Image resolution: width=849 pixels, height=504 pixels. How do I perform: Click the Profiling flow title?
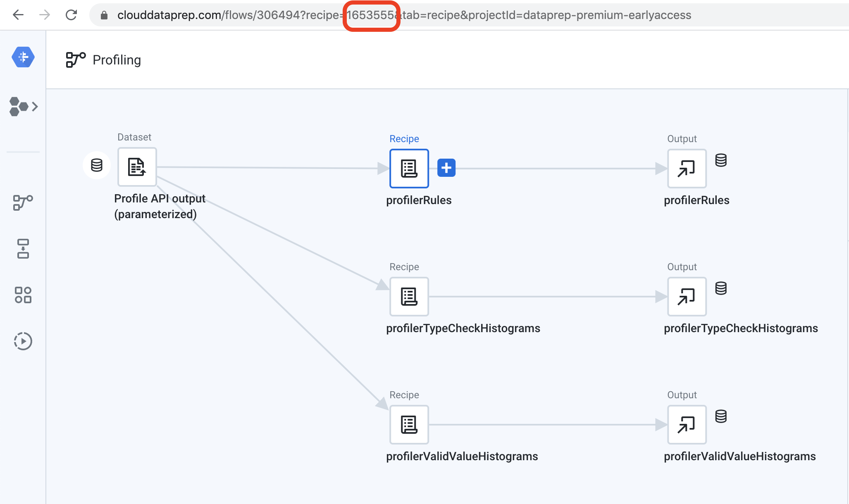click(117, 60)
